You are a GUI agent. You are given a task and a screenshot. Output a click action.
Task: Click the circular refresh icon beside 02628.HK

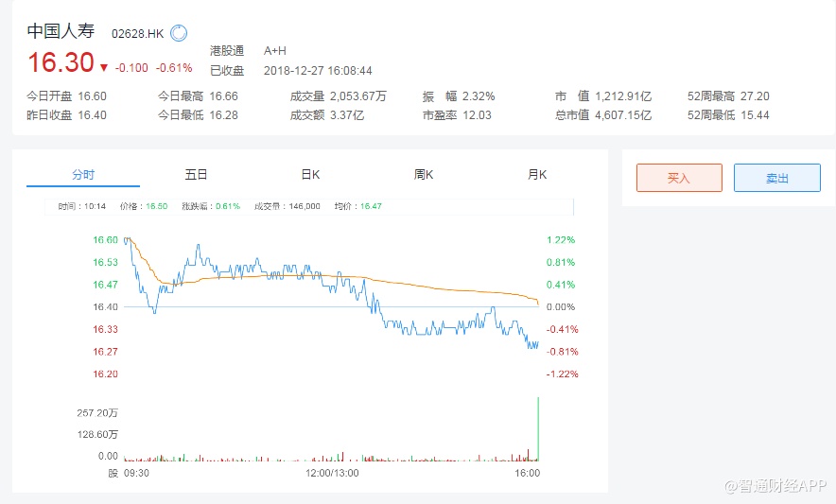click(x=179, y=33)
